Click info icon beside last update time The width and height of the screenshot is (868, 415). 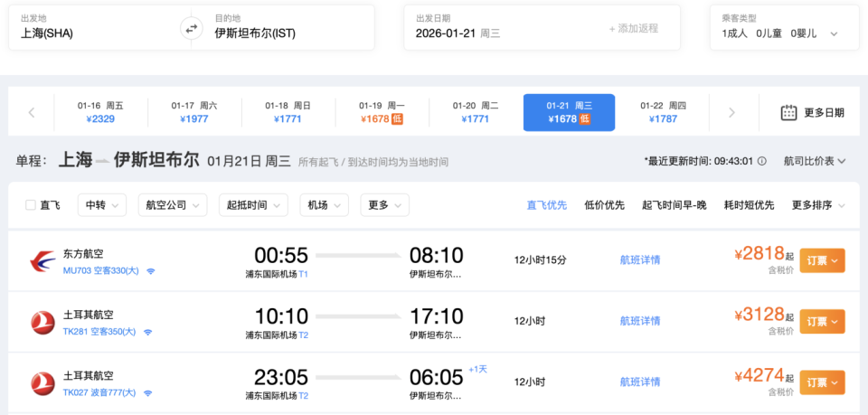coord(761,162)
